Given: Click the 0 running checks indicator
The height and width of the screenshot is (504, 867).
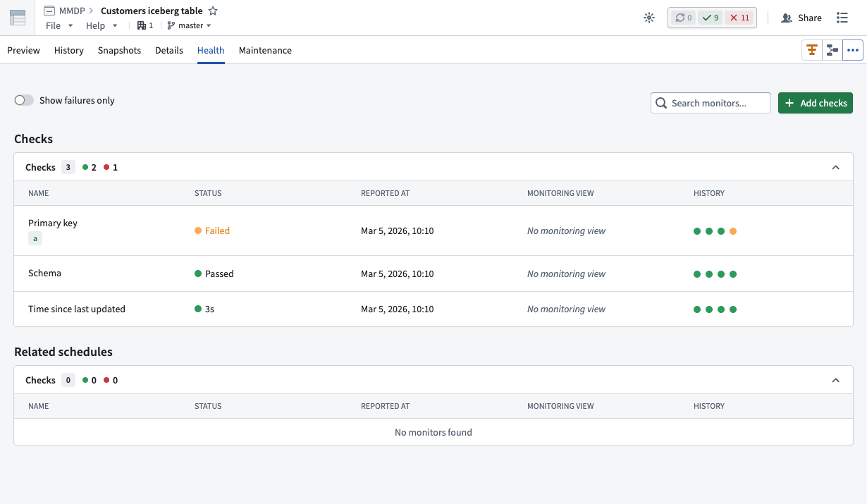Looking at the screenshot, I should click(x=683, y=17).
